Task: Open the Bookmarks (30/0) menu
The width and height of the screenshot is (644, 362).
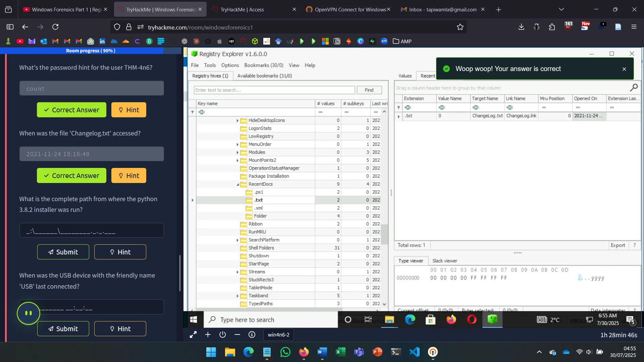Action: point(264,65)
